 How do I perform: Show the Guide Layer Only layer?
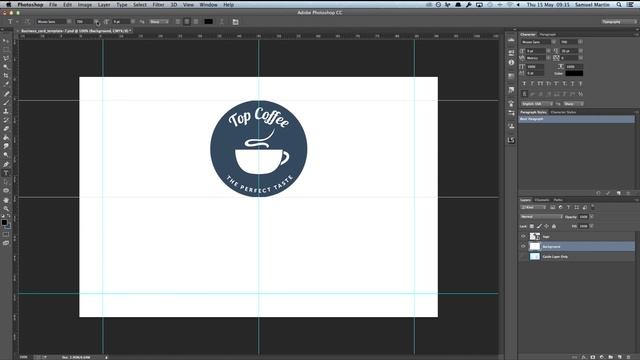tap(523, 256)
